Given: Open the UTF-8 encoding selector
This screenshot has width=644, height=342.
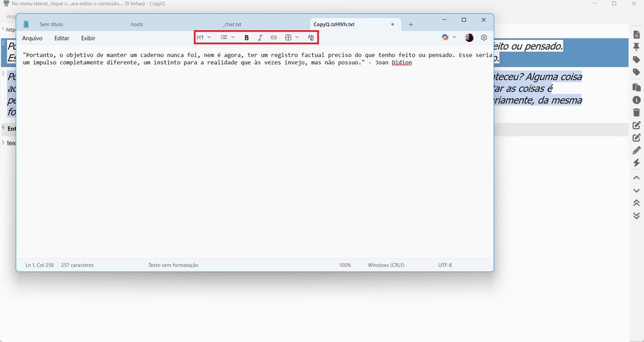Looking at the screenshot, I should (x=445, y=265).
